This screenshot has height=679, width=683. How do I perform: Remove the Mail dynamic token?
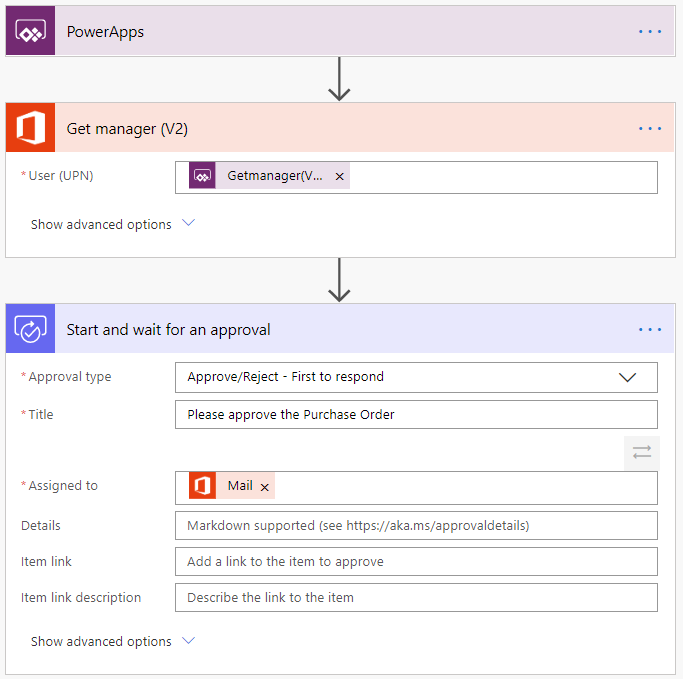click(264, 487)
